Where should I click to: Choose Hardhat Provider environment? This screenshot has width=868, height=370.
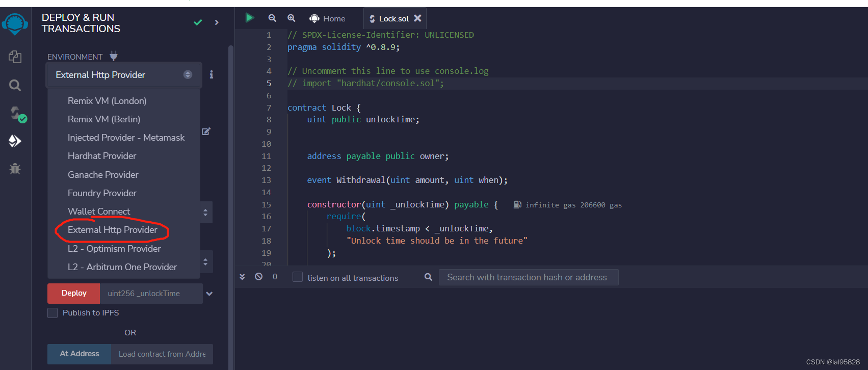(x=102, y=156)
